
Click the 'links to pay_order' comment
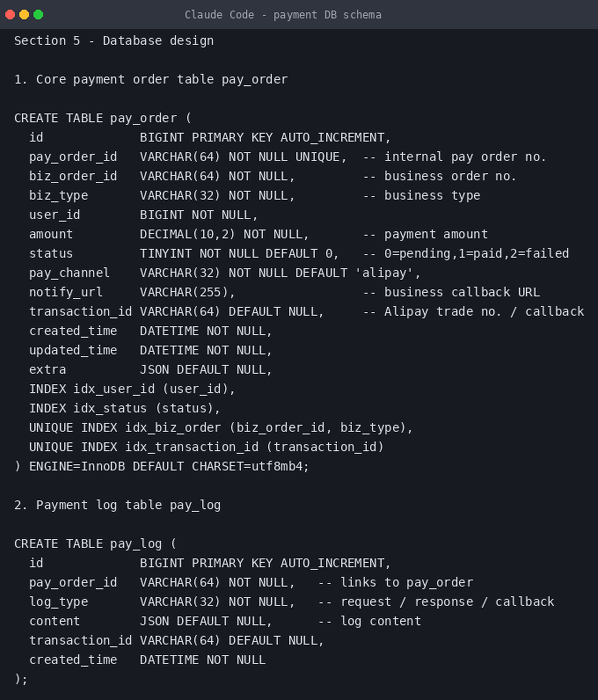(x=407, y=583)
